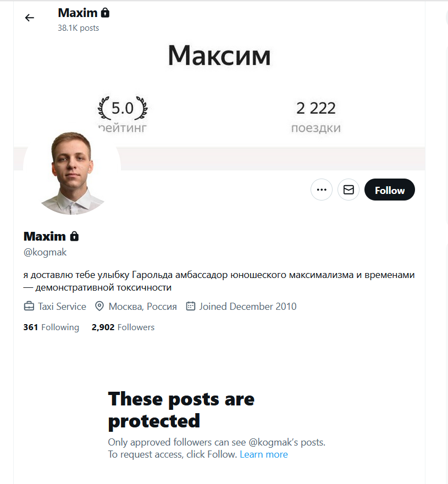Click the lock icon beside the top header name
The image size is (448, 484).
pos(106,13)
